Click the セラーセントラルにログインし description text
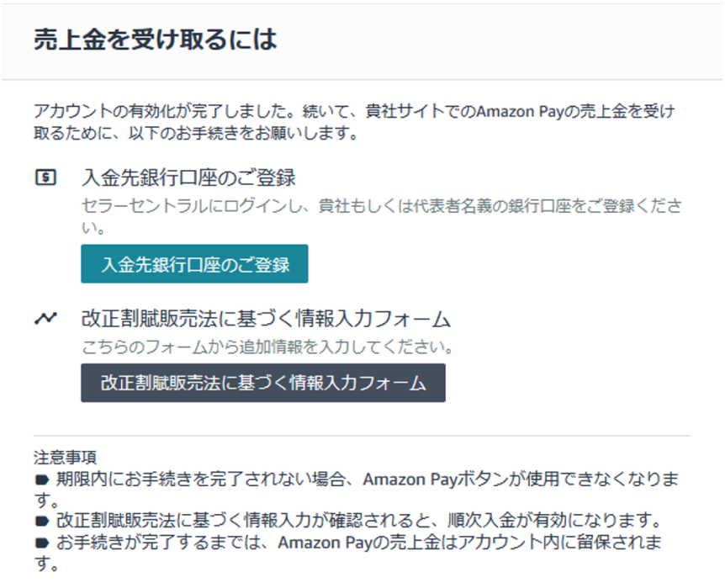725x588 pixels. click(382, 216)
